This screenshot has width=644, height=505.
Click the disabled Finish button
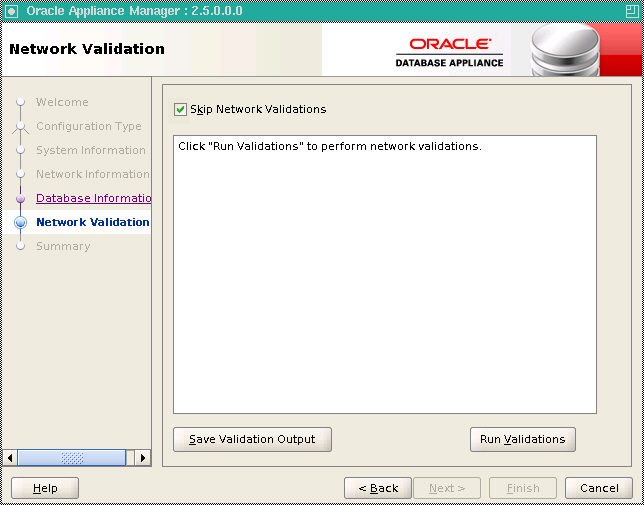point(523,488)
